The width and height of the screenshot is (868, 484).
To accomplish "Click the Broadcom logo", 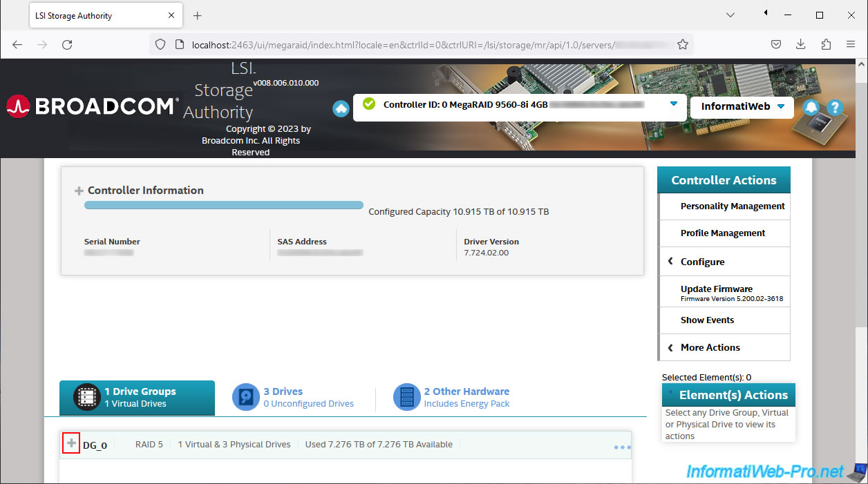I will [x=92, y=106].
